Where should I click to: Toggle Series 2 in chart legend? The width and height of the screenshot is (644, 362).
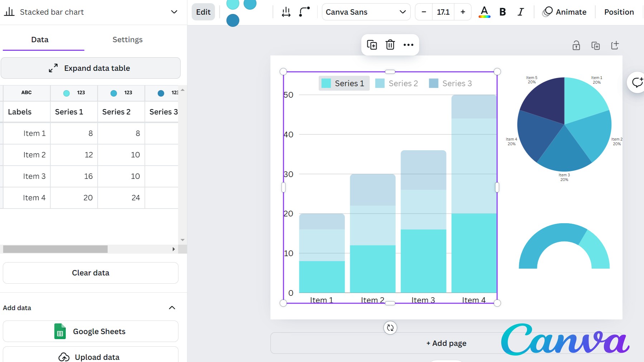coord(396,83)
